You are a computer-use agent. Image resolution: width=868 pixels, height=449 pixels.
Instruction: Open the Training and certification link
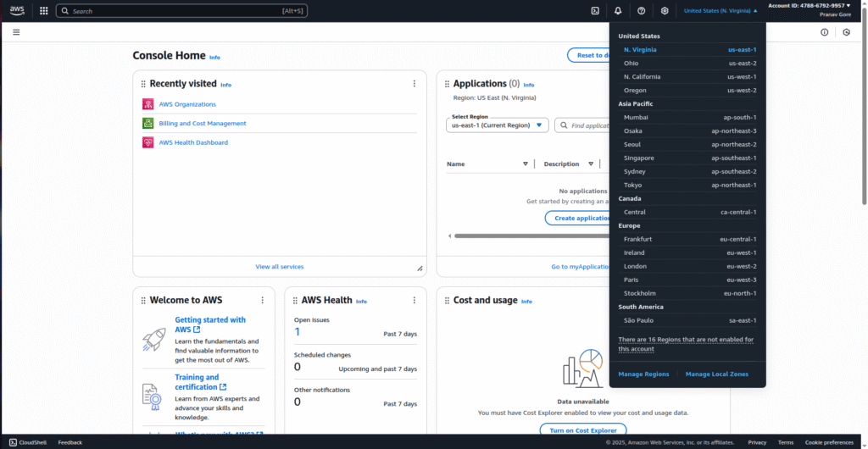click(x=200, y=382)
